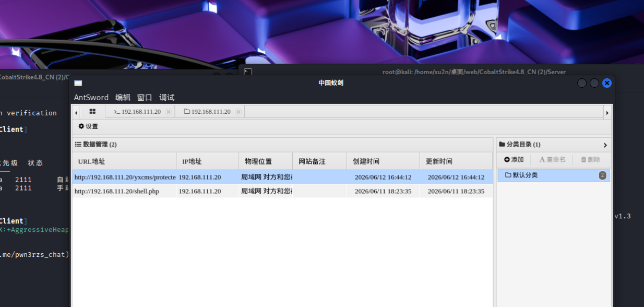Sort by 更新时间 column header
The height and width of the screenshot is (307, 644).
point(456,161)
